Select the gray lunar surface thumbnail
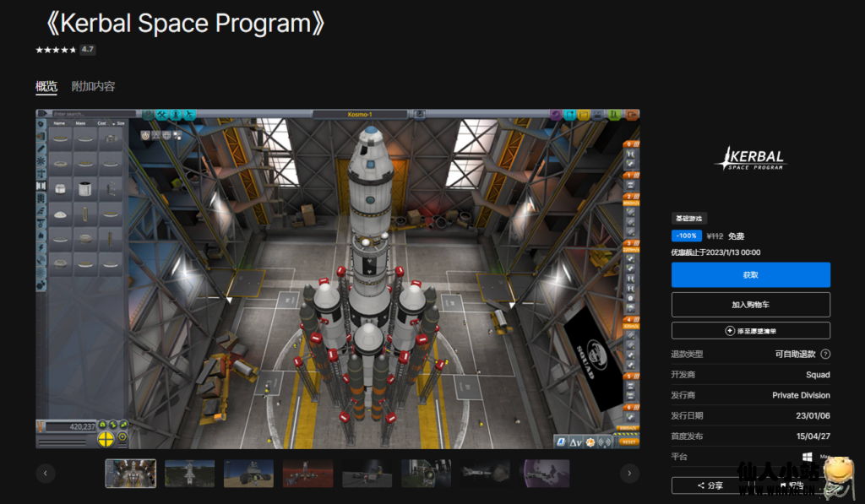Screen dimensions: 865x504 [x=367, y=473]
